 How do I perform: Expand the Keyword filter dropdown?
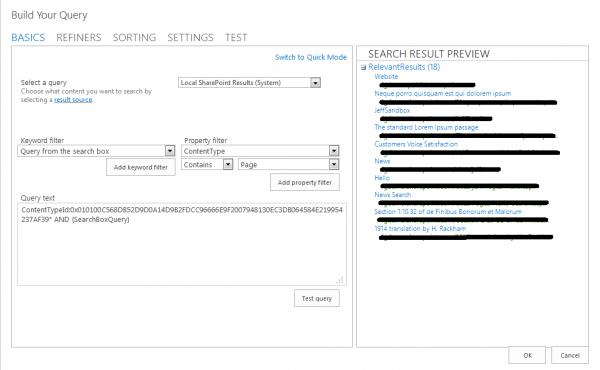coord(170,151)
